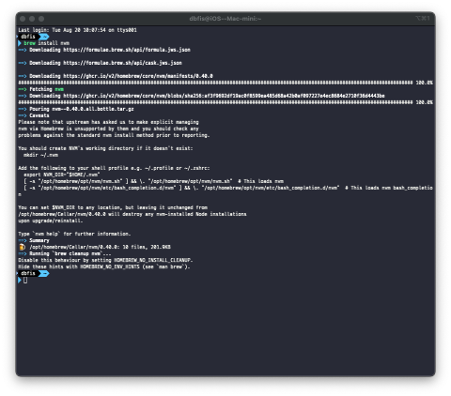This screenshot has height=396, width=451.
Task: Click the HOMEBREW_NO_INSTALL_CLEANUP line
Action: point(106,260)
